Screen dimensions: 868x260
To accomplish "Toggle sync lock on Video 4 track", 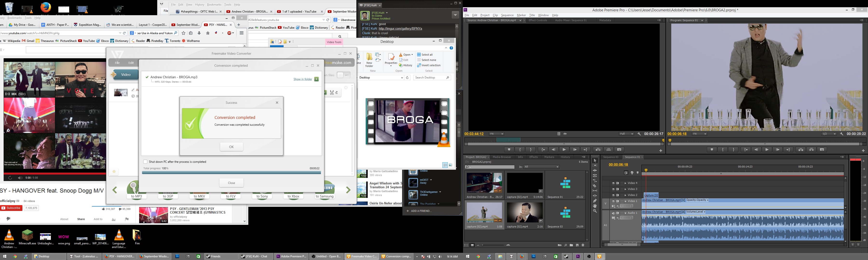I will coord(618,183).
